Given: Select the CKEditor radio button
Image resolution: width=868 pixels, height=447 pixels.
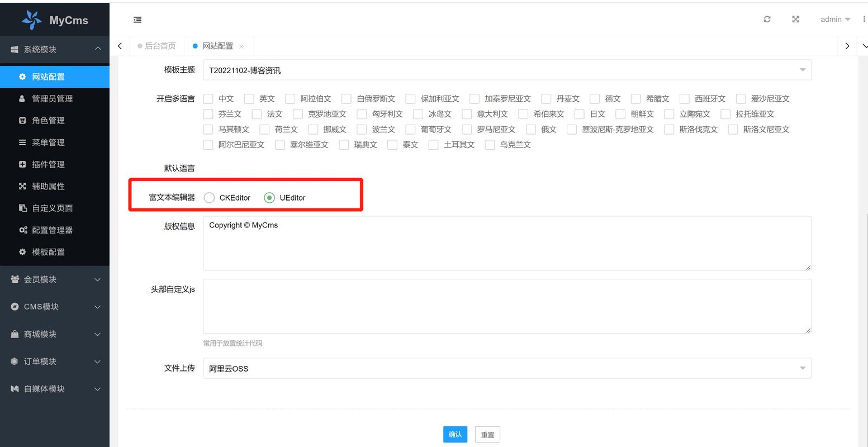Looking at the screenshot, I should (x=209, y=197).
